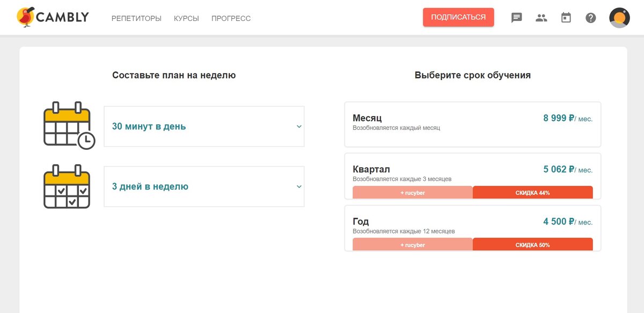Expand the '3 дней в неделю' dropdown
Viewport: 644px width, 313px height.
[x=204, y=187]
